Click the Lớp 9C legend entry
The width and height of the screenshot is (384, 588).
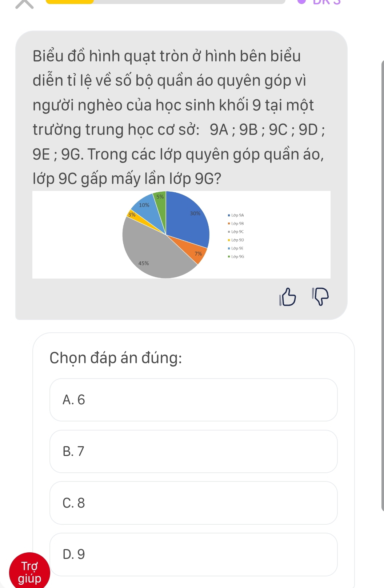[x=236, y=232]
